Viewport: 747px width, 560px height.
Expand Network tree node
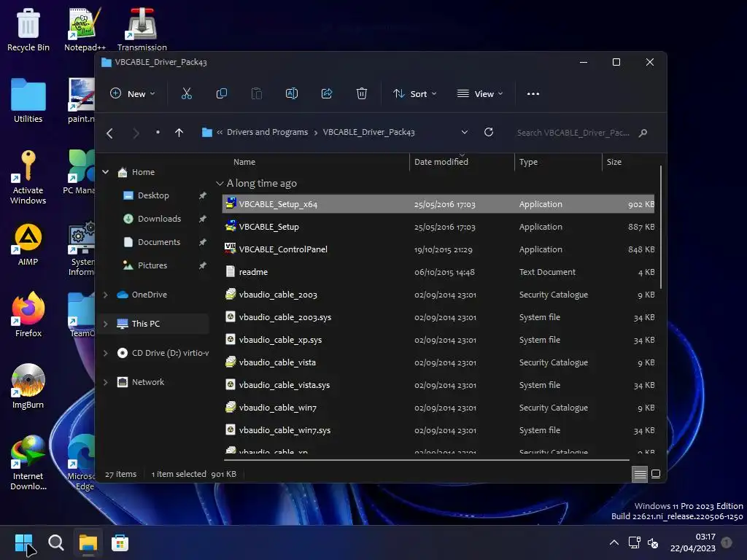pyautogui.click(x=105, y=382)
